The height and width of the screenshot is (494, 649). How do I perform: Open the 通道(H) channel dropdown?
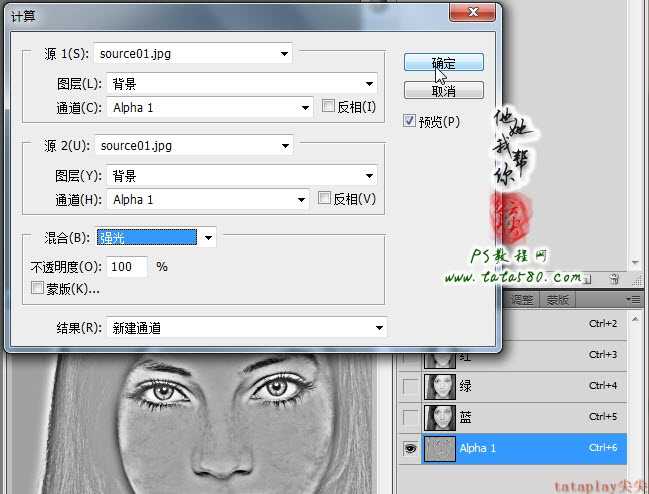208,200
